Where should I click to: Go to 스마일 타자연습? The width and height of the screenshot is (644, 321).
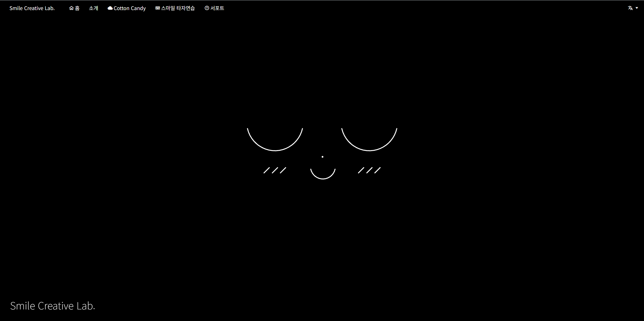click(x=178, y=8)
